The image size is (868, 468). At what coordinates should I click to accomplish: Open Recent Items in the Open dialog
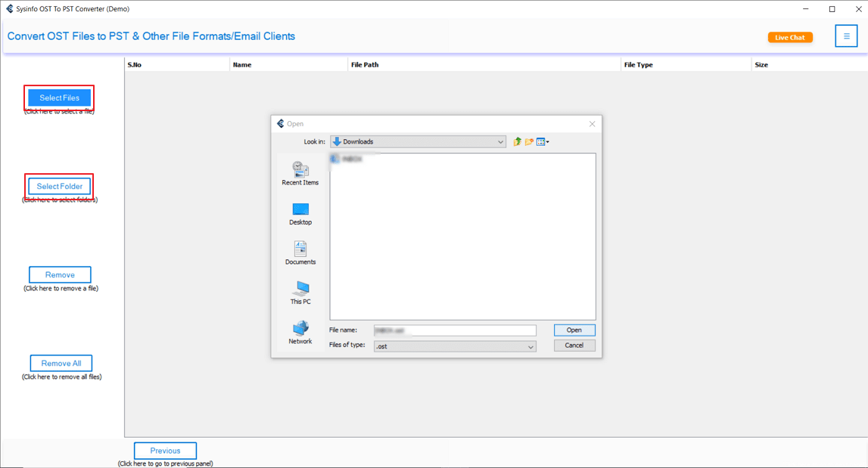pyautogui.click(x=300, y=173)
